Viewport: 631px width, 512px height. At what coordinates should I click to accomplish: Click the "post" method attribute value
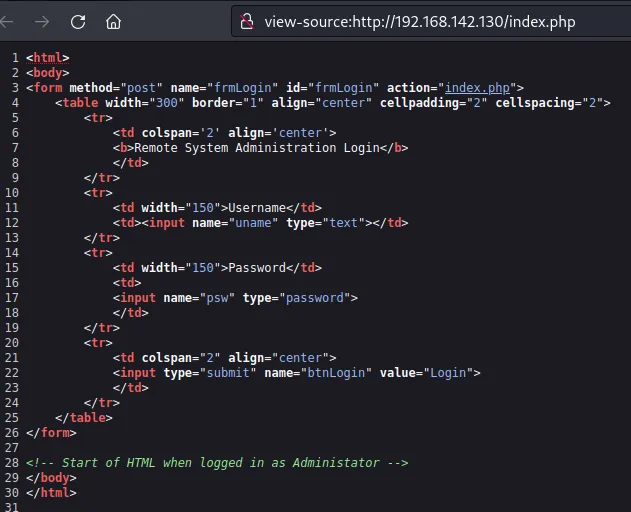coord(141,88)
